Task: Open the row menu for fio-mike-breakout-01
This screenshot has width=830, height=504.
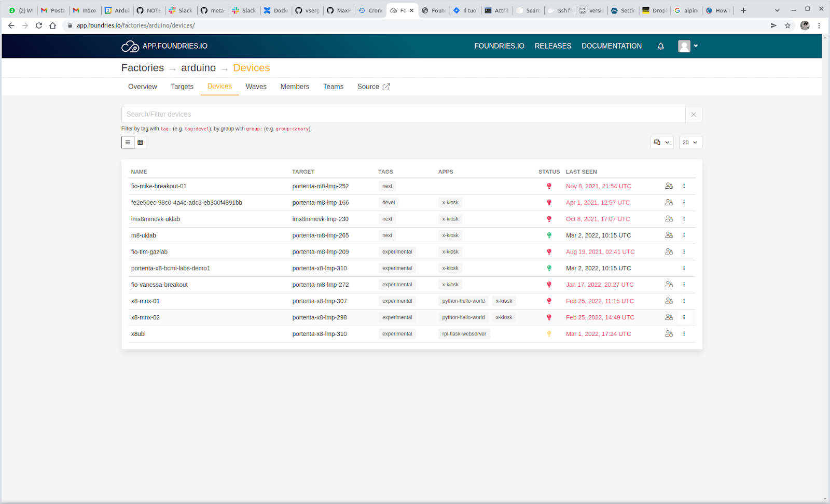Action: [684, 186]
